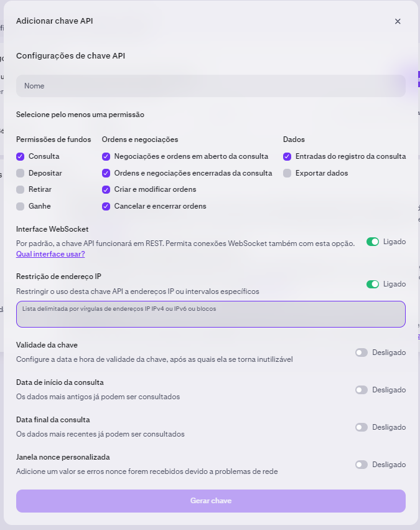This screenshot has width=420, height=530.
Task: Click the Nome input field
Action: coord(211,86)
